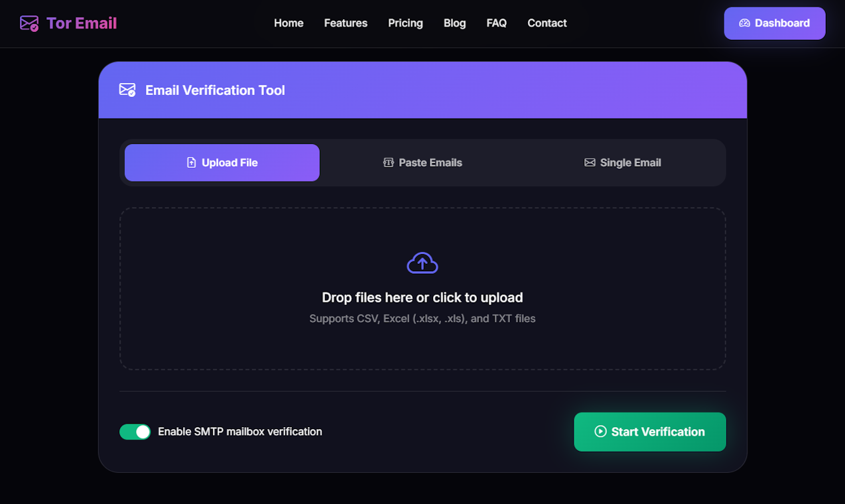Select the Single Email tab
The height and width of the screenshot is (504, 845).
coord(622,162)
